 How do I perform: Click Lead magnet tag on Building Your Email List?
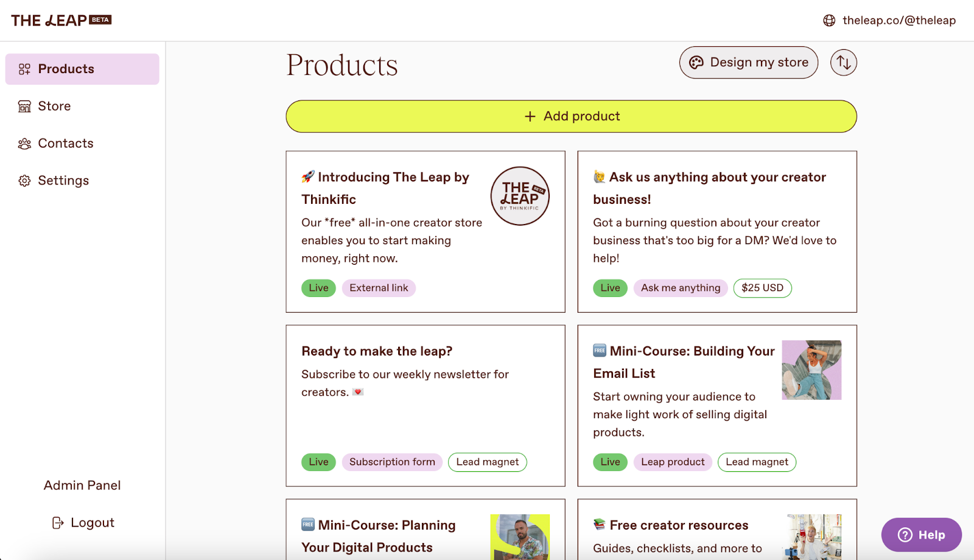click(757, 462)
